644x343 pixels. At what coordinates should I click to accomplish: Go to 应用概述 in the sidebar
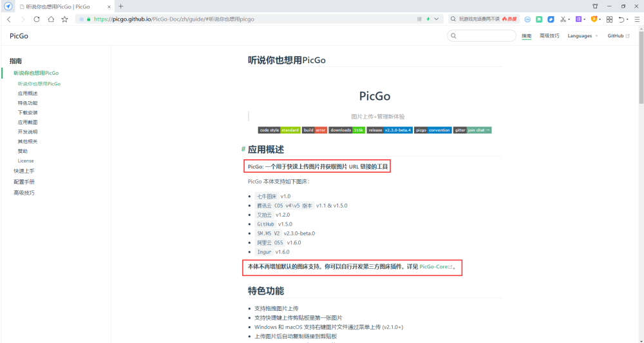(x=28, y=93)
